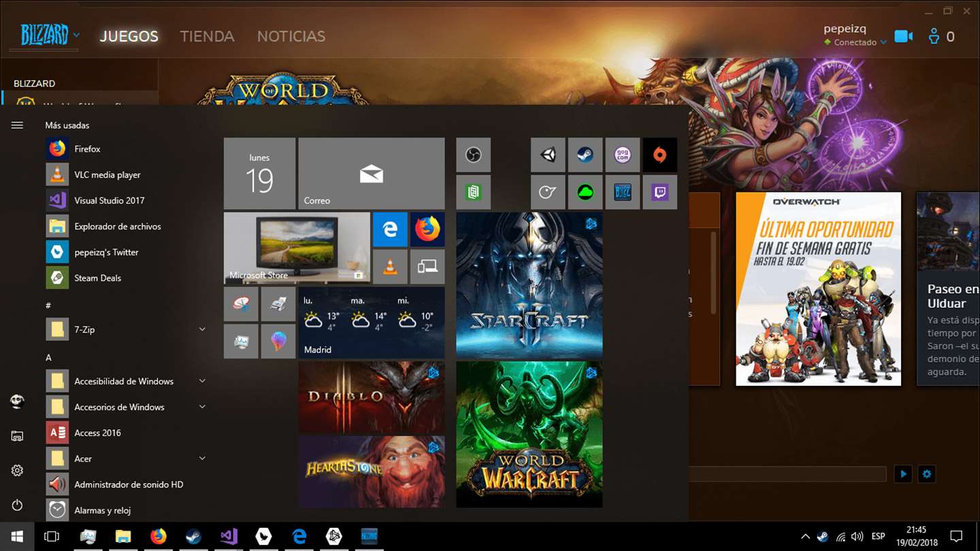Launch Twitch from the purple Start tile
Viewport: 980px width, 551px height.
click(x=660, y=192)
